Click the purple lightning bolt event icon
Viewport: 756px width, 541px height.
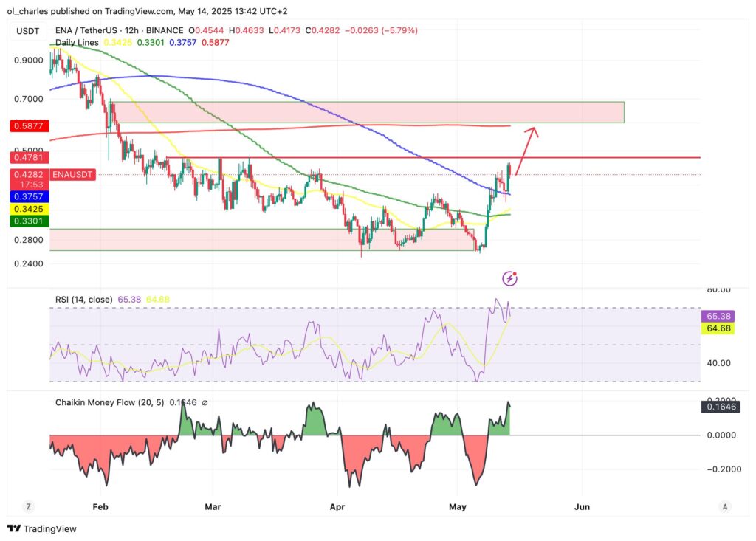tap(509, 278)
